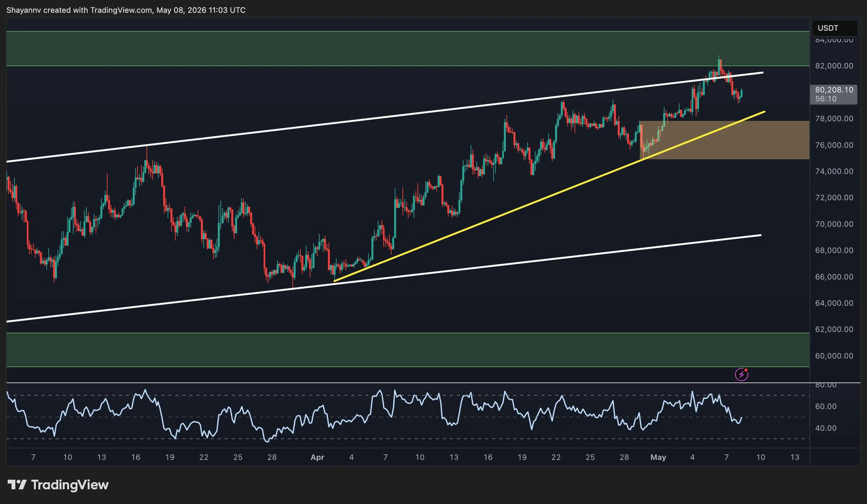
Task: Click the 82,000.00 price scale label
Action: [x=834, y=66]
